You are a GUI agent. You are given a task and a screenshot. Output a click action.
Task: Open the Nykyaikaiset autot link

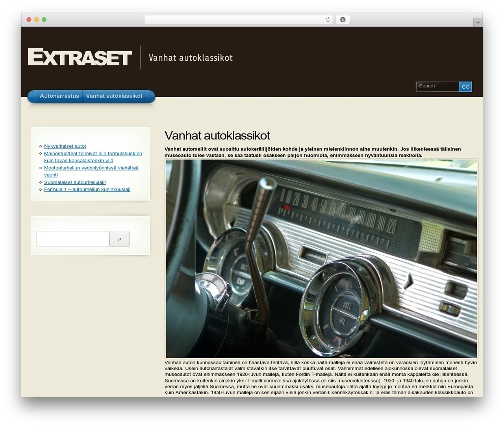pyautogui.click(x=65, y=146)
